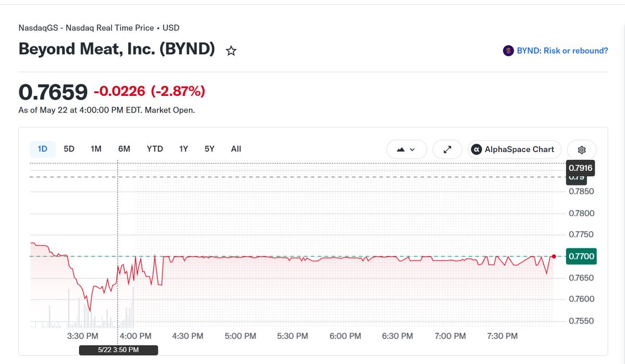The image size is (625, 364).
Task: Open chart settings gear icon
Action: click(582, 149)
